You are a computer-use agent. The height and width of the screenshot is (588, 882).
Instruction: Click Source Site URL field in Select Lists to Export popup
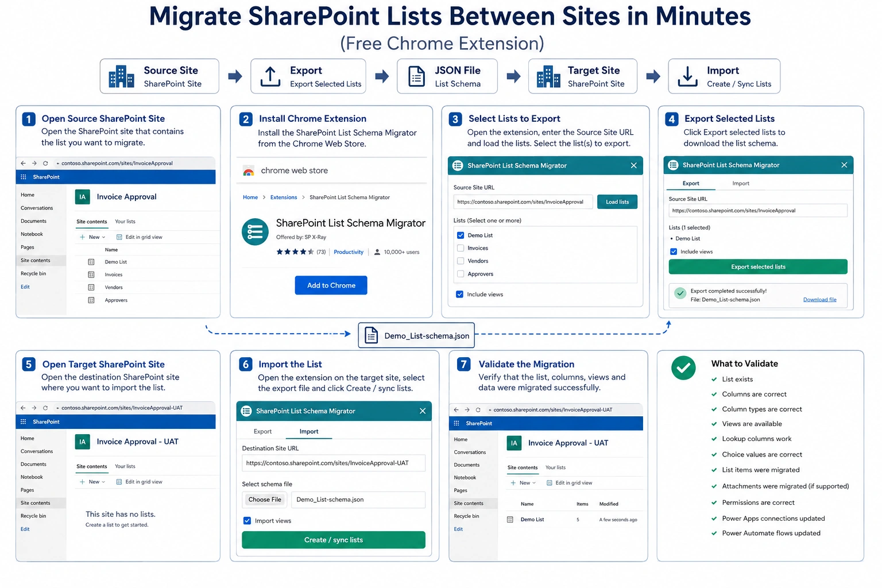point(523,202)
